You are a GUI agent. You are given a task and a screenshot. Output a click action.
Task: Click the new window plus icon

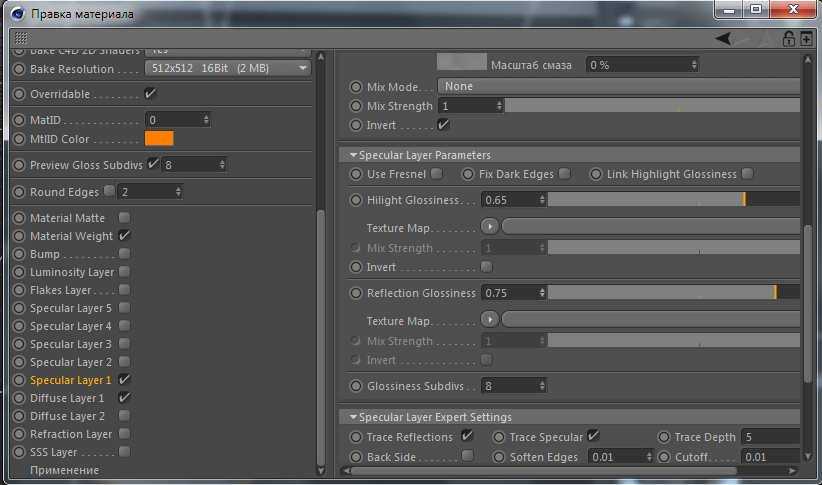[x=806, y=39]
